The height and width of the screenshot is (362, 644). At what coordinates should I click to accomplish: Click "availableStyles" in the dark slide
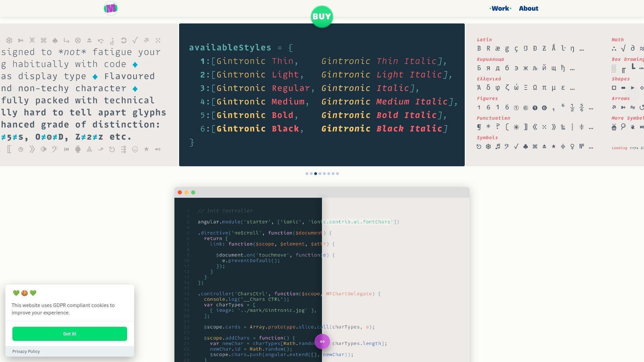230,47
